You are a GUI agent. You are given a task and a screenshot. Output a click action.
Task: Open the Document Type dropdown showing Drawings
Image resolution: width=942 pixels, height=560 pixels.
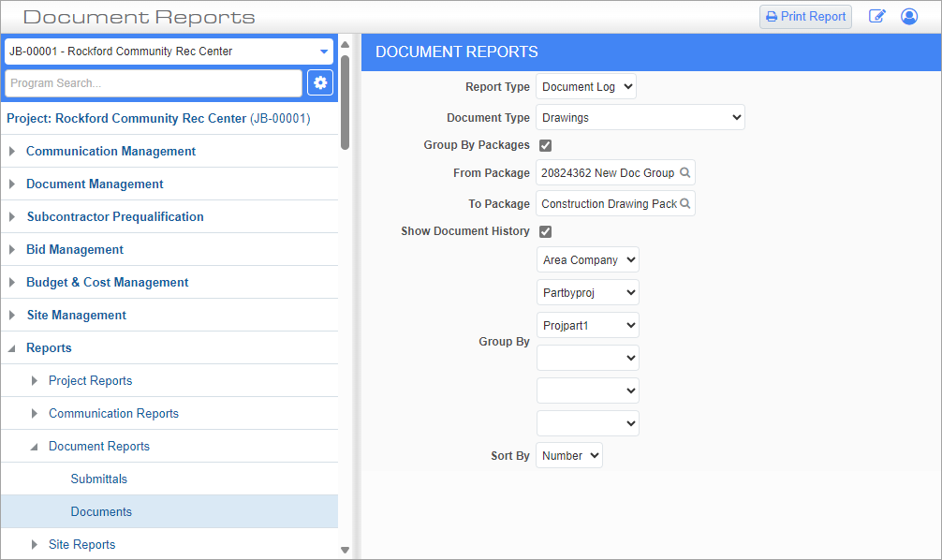pos(640,117)
